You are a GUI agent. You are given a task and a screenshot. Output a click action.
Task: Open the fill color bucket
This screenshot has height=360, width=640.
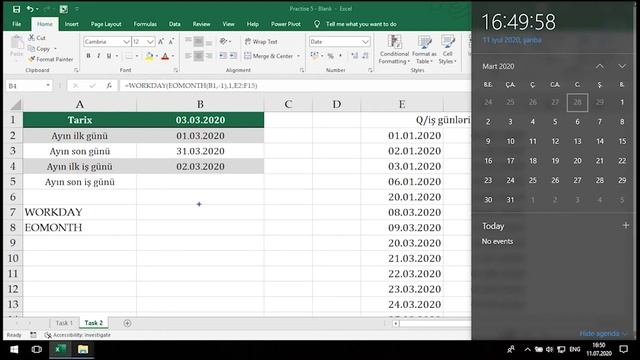click(x=149, y=56)
